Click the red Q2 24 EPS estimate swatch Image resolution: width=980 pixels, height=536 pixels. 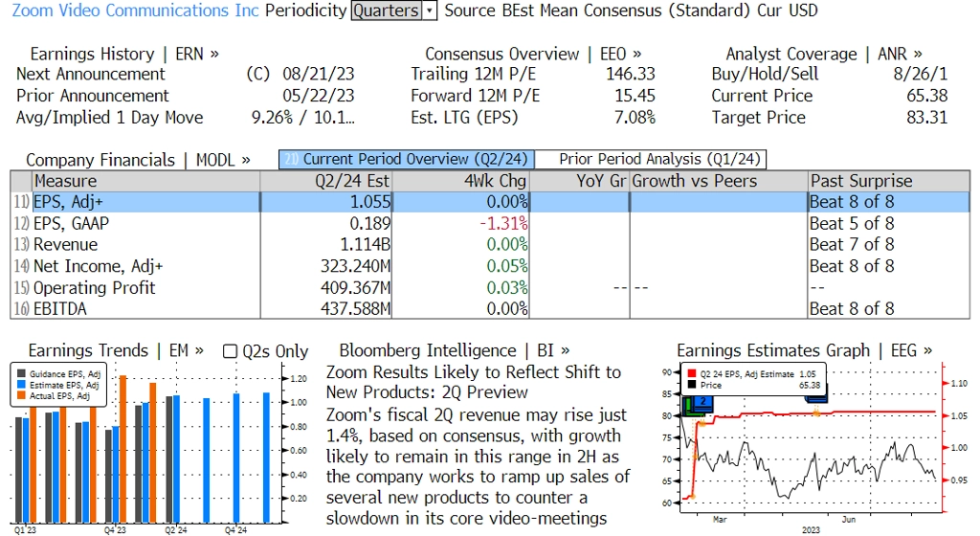[x=691, y=373]
